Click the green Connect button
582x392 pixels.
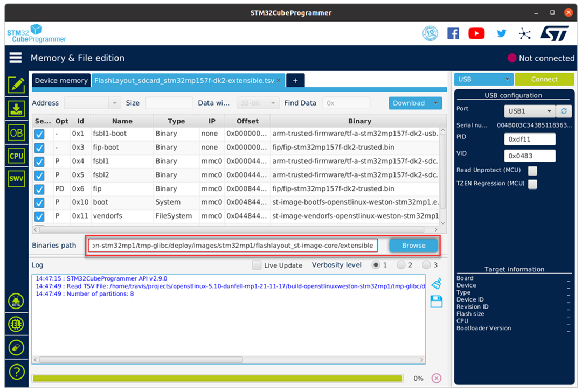point(544,79)
